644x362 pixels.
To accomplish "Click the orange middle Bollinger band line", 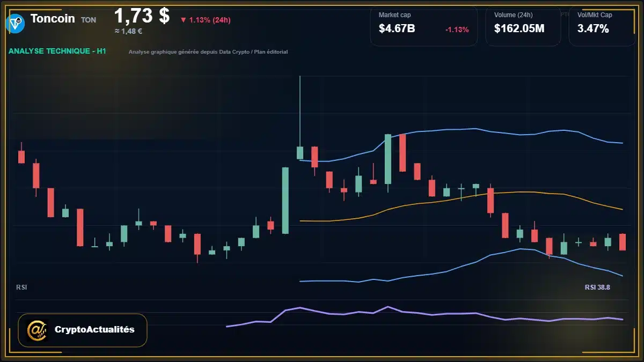I will pyautogui.click(x=460, y=197).
